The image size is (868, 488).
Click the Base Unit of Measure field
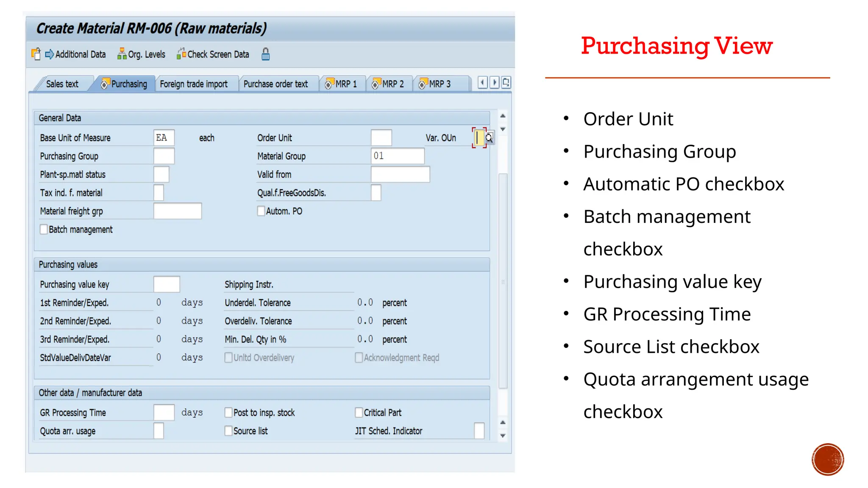pos(164,138)
